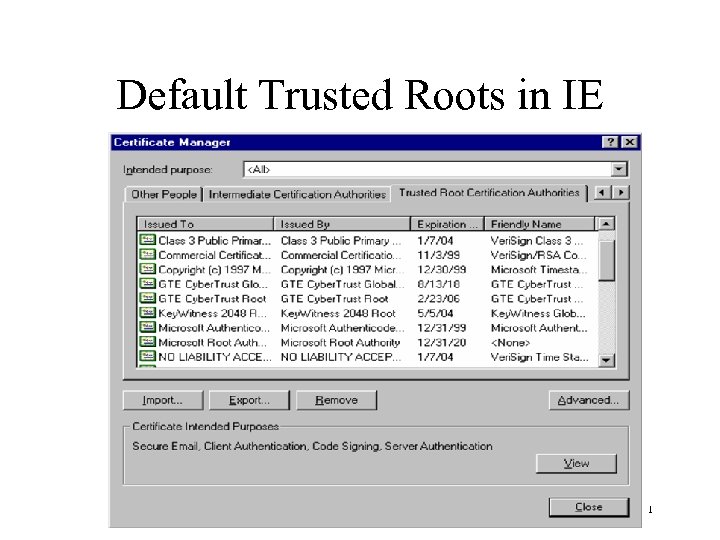This screenshot has width=720, height=540.
Task: Click friendly name 'VeriSign/RSA Co...'
Action: click(x=538, y=255)
